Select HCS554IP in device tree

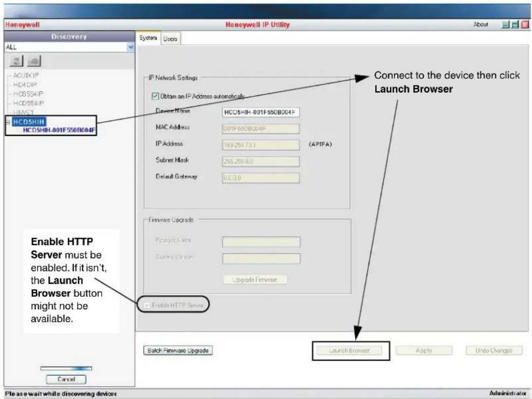click(x=28, y=94)
